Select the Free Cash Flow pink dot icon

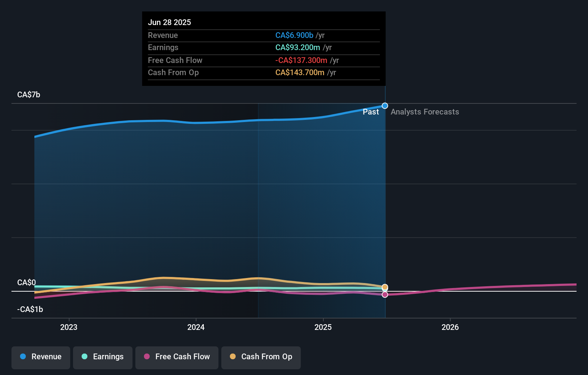[x=147, y=357]
